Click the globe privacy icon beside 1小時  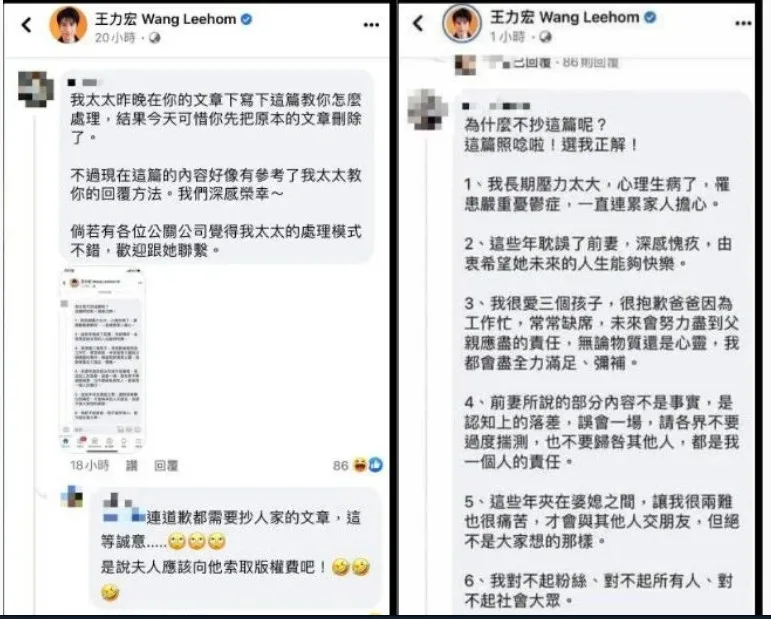tap(545, 37)
